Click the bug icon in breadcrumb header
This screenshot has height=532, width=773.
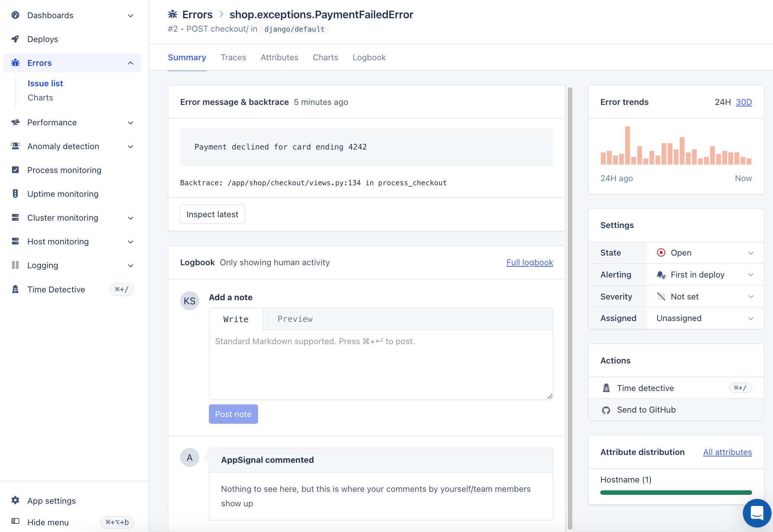tap(172, 15)
